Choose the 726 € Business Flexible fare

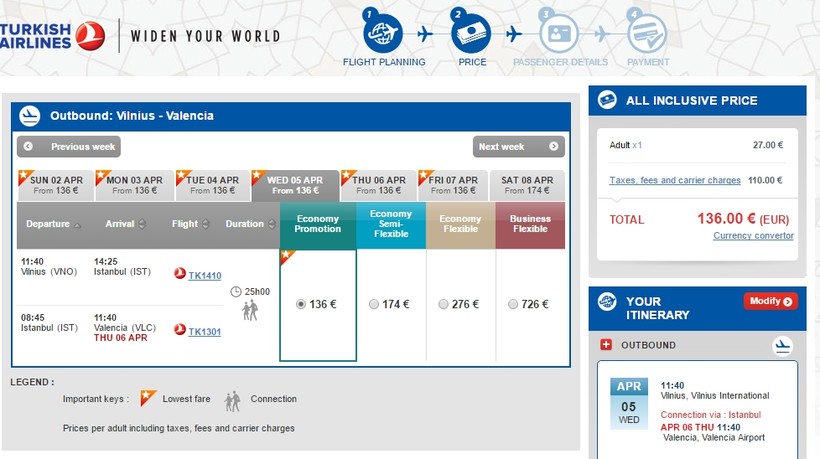click(x=513, y=304)
